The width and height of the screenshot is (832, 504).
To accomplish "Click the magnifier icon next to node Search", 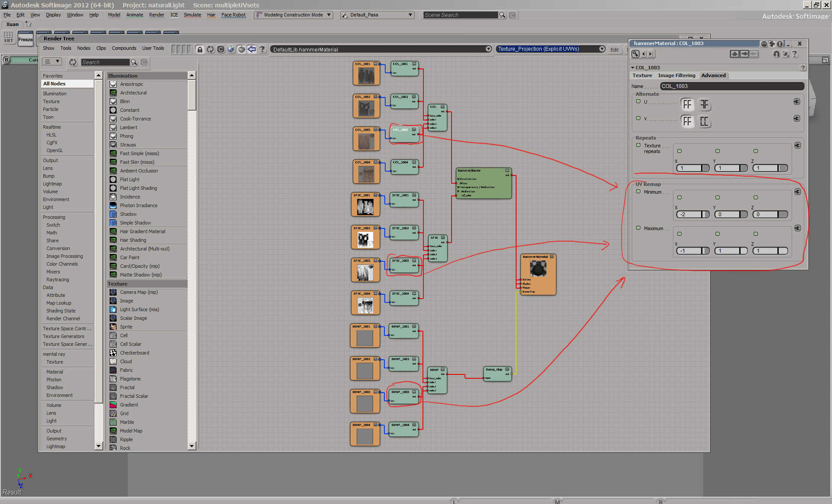I will pyautogui.click(x=134, y=62).
